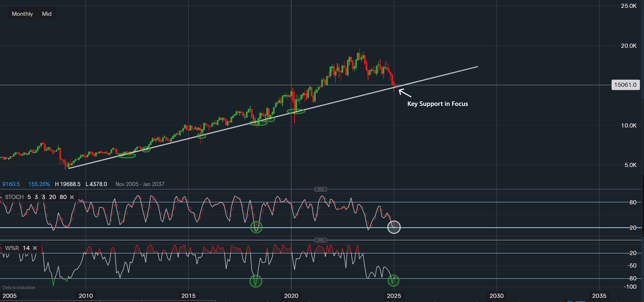Click the W%R pane resize handle
644x302 pixels.
coord(320,240)
